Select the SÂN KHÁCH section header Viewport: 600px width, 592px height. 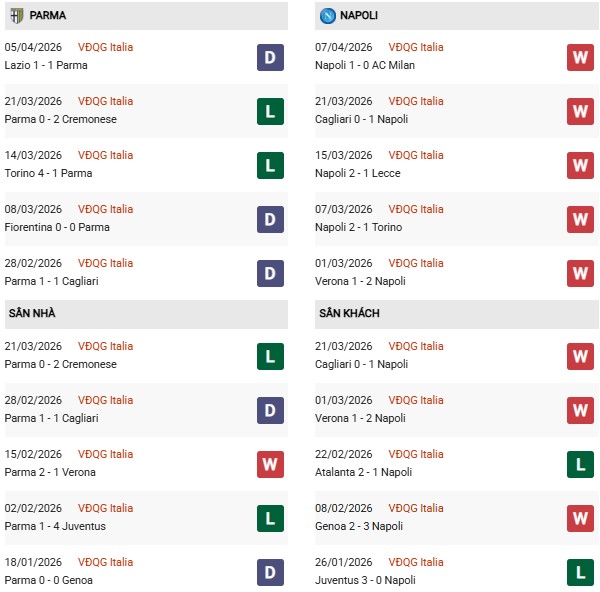[x=349, y=314]
